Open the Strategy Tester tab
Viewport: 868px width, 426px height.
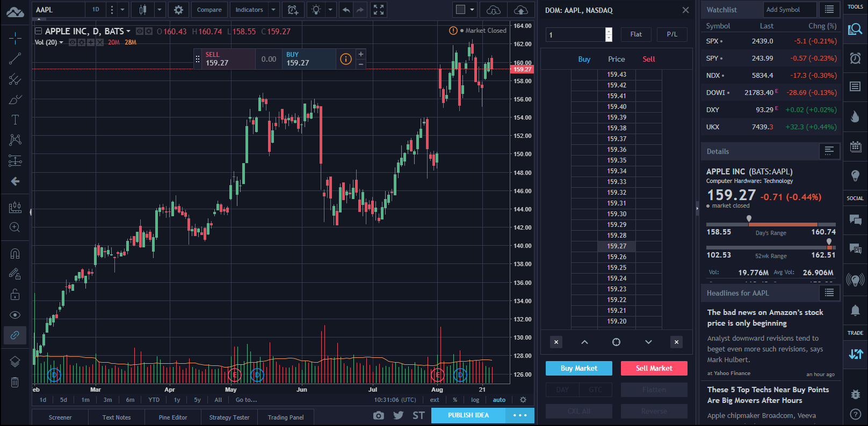point(229,417)
